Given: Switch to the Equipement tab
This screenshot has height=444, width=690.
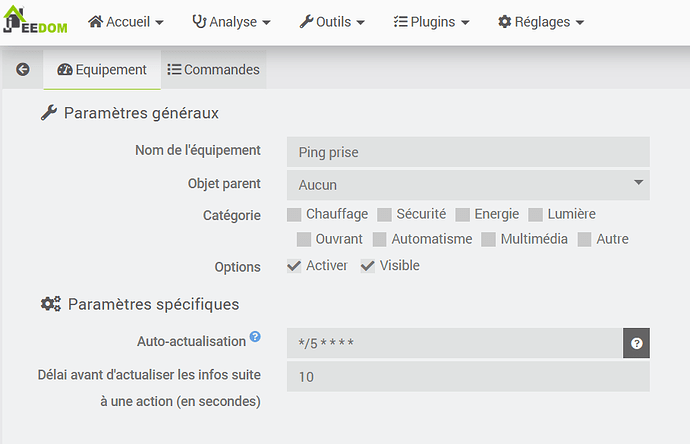Looking at the screenshot, I should (x=102, y=70).
